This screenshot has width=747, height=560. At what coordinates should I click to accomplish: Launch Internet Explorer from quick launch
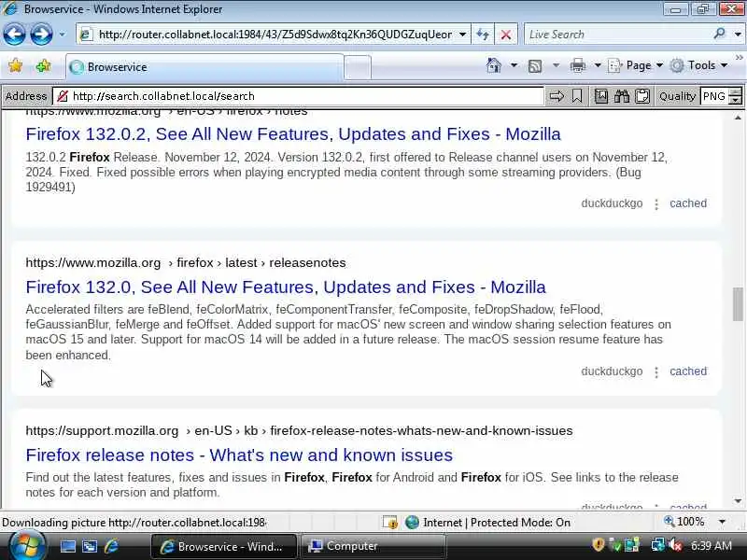point(111,546)
